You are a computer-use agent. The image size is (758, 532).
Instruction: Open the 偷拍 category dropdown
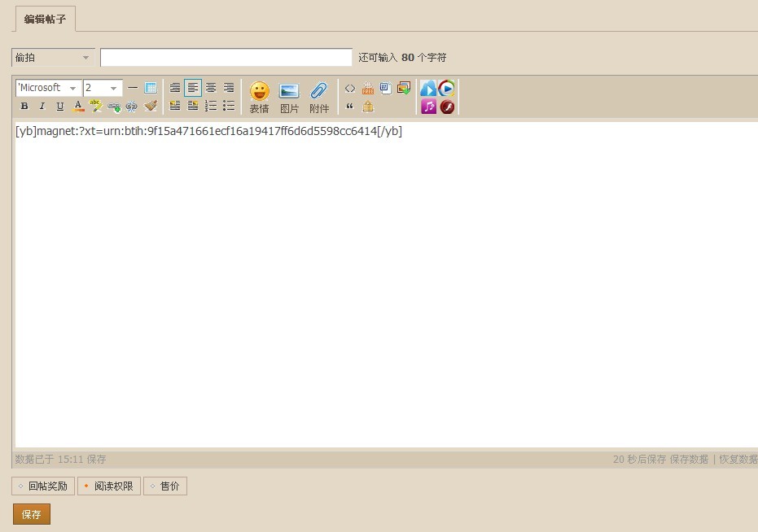pyautogui.click(x=51, y=57)
